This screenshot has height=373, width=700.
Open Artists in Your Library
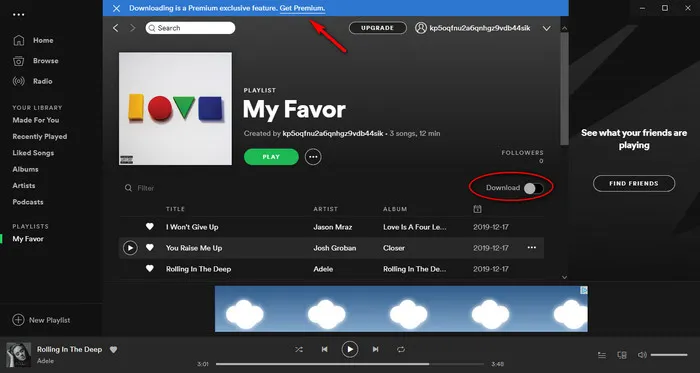click(x=24, y=186)
